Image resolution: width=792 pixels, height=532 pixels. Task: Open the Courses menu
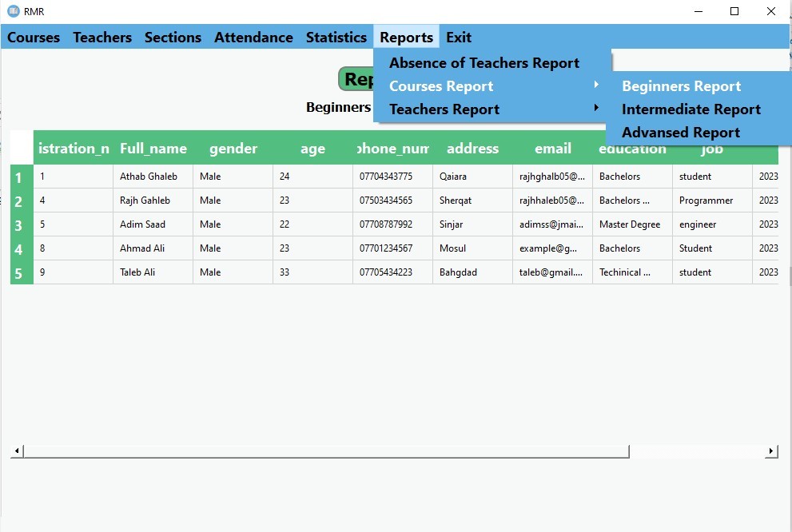pos(34,37)
